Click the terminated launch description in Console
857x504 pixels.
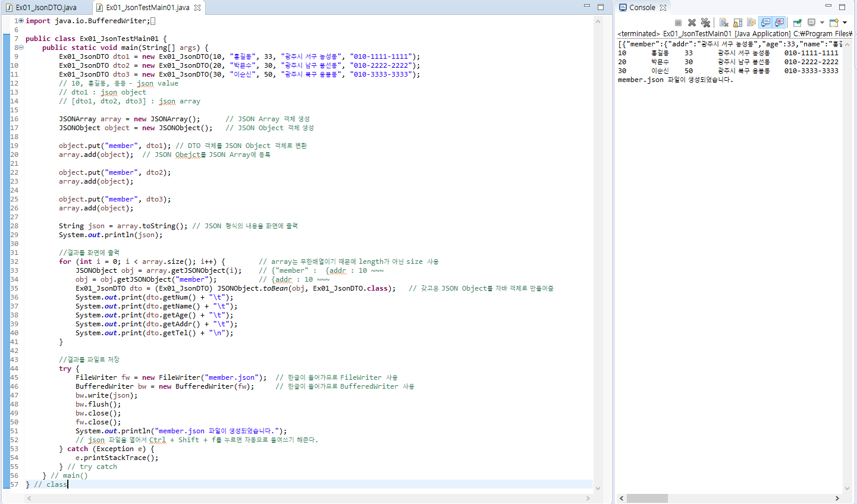click(734, 34)
